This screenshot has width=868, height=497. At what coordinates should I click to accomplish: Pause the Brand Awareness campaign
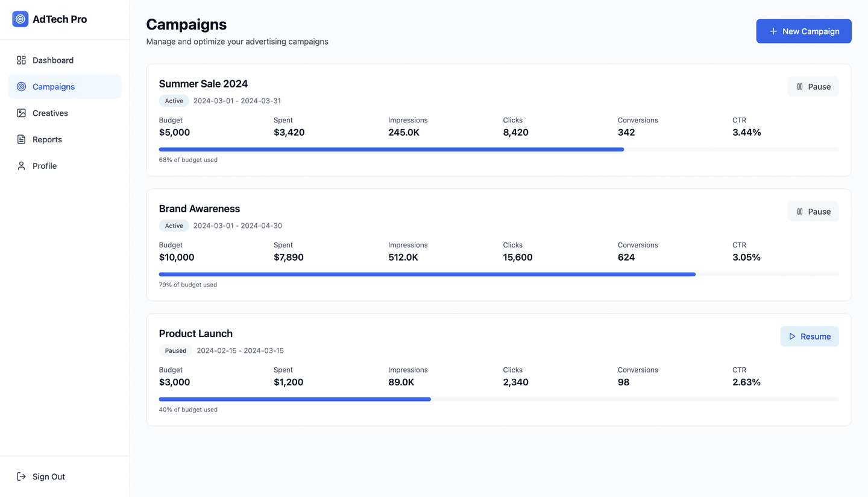pyautogui.click(x=813, y=211)
